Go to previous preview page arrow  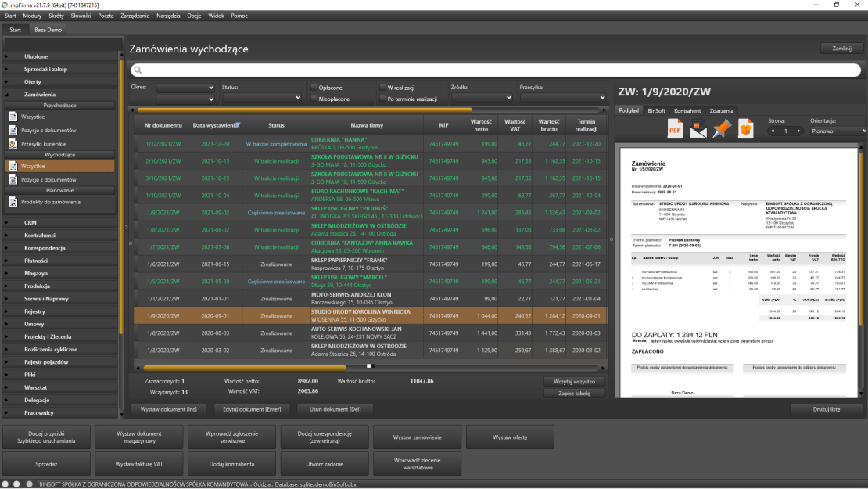pos(773,131)
